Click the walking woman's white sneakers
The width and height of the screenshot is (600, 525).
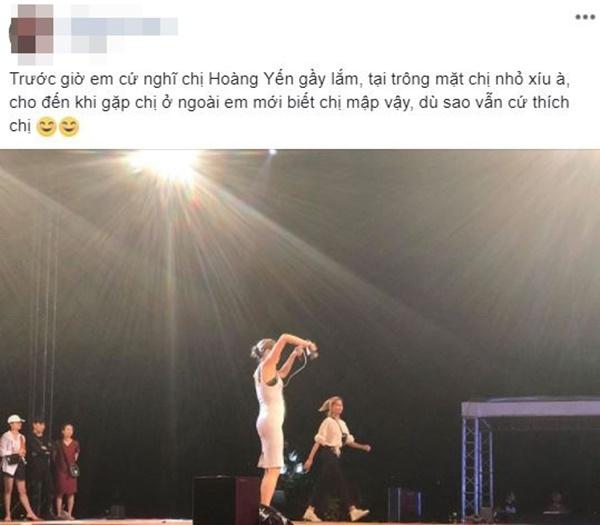(x=339, y=514)
